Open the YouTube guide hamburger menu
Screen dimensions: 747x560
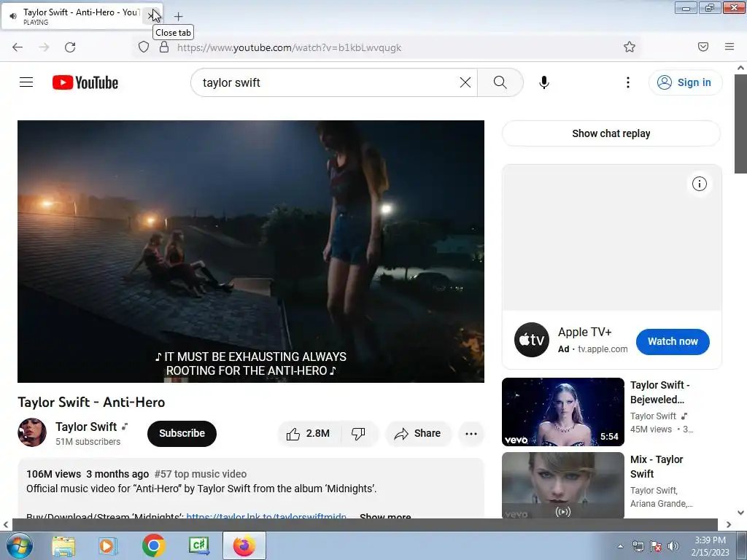coord(26,82)
